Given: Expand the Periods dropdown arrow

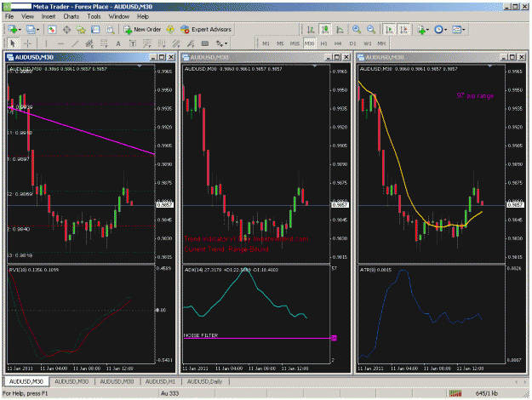Looking at the screenshot, I should [x=446, y=30].
